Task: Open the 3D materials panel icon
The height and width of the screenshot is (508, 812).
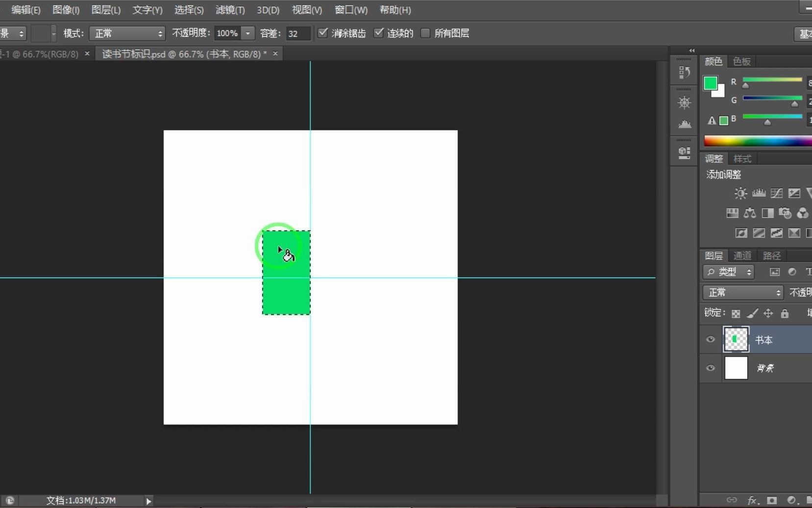Action: [684, 152]
